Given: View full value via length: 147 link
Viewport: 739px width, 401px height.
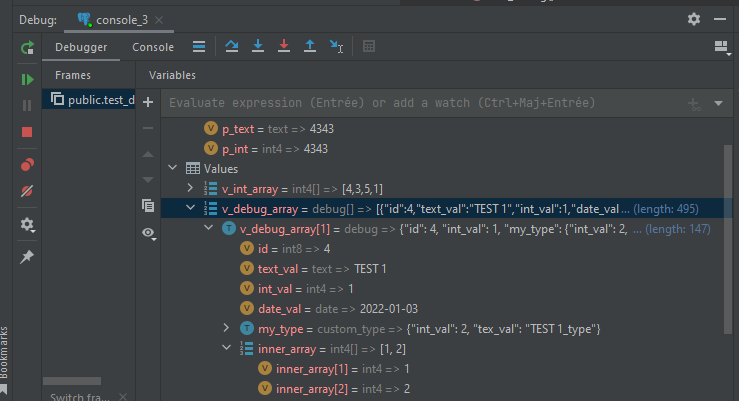Looking at the screenshot, I should (678, 229).
